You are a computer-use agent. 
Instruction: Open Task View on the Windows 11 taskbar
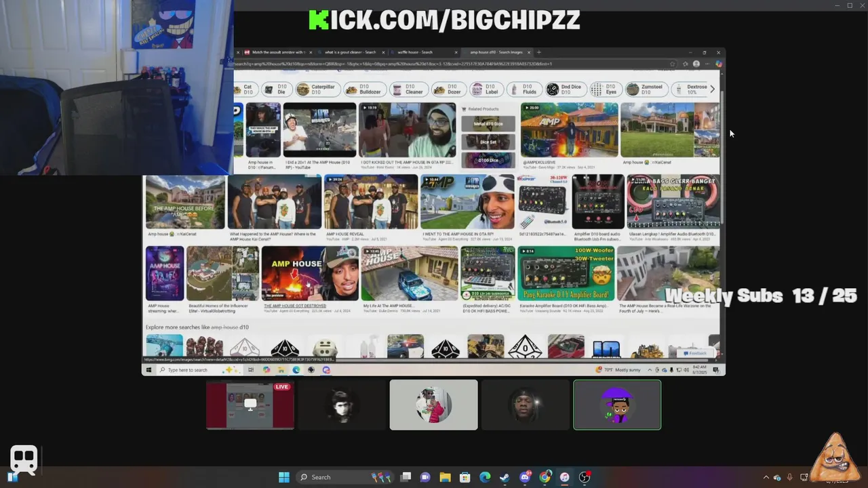pos(406,477)
